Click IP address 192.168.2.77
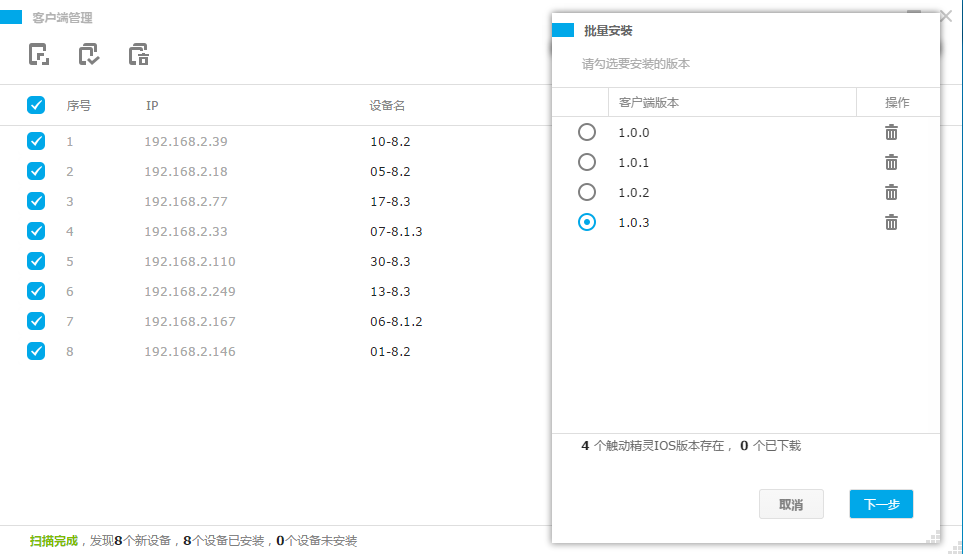The width and height of the screenshot is (963, 554). (185, 201)
